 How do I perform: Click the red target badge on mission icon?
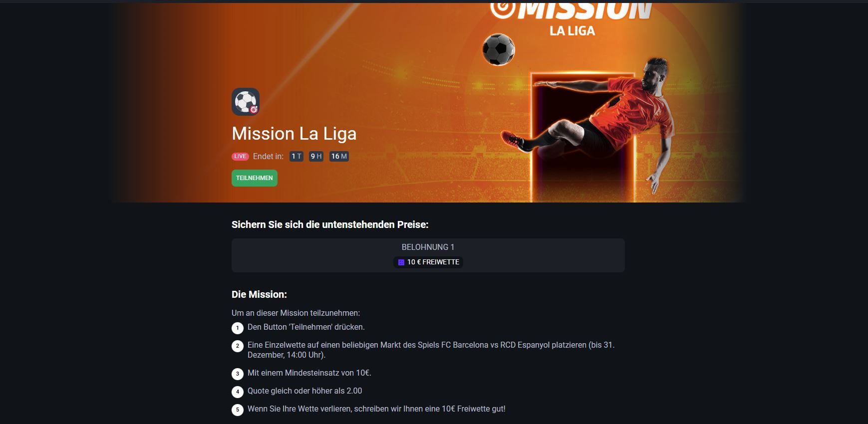point(254,109)
